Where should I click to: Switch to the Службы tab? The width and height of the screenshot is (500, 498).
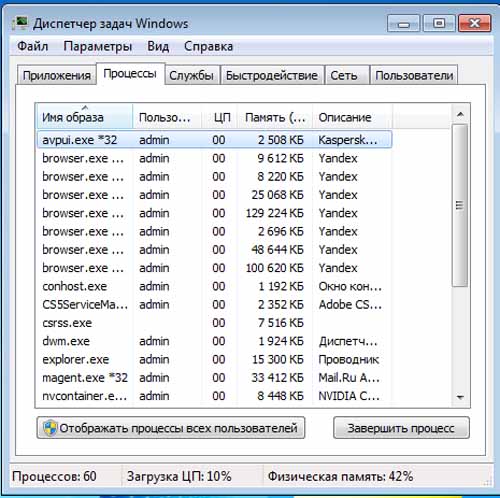point(191,75)
